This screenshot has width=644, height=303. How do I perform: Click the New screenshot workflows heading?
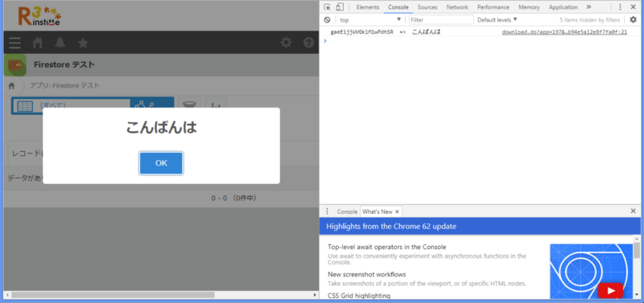[x=367, y=274]
